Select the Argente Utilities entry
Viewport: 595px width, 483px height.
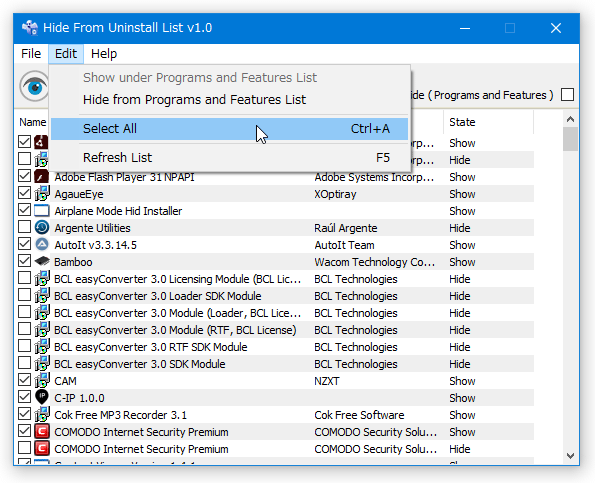coord(92,228)
